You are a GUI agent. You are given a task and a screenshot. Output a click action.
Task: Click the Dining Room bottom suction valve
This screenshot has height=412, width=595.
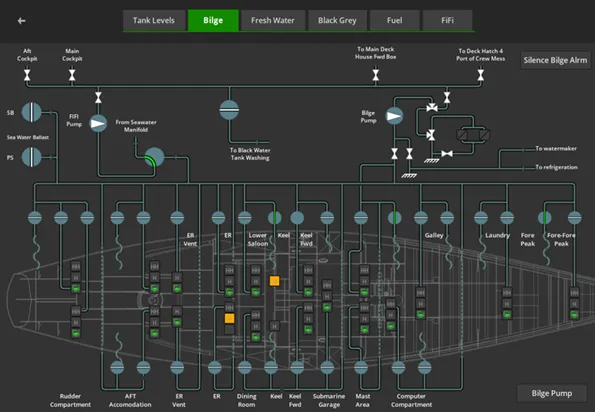pyautogui.click(x=244, y=367)
